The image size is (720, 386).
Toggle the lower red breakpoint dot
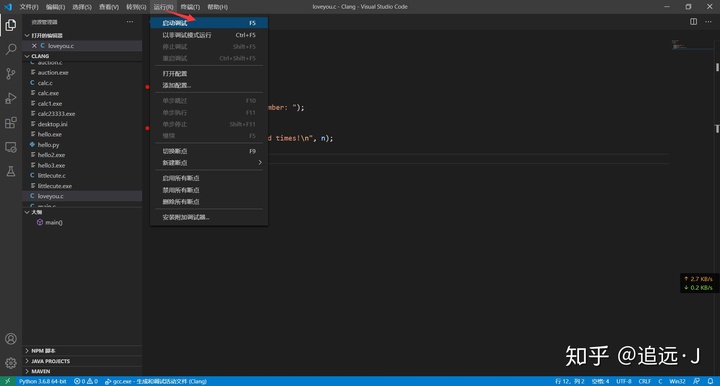[x=147, y=128]
